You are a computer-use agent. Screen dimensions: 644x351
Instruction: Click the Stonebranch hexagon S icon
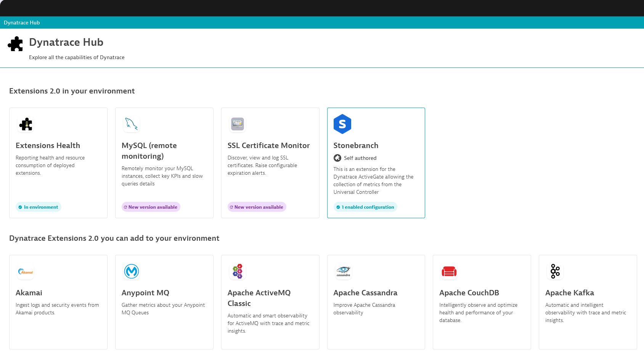[342, 124]
